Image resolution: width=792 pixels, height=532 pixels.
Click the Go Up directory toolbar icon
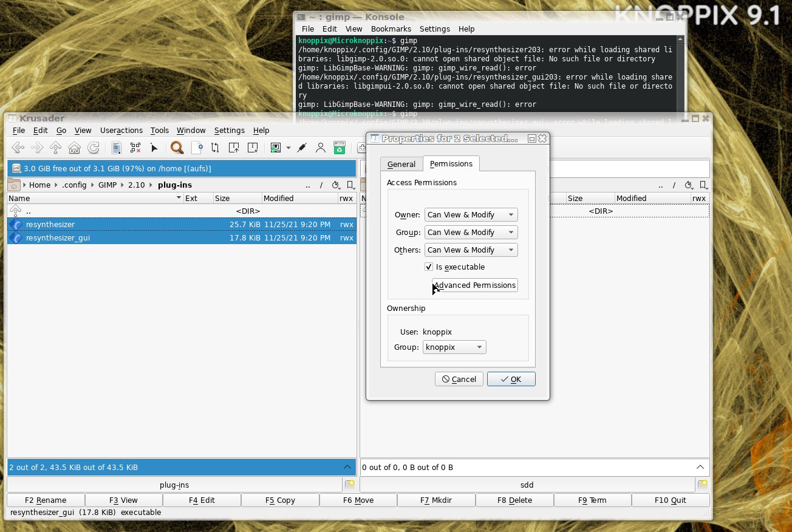(55, 148)
